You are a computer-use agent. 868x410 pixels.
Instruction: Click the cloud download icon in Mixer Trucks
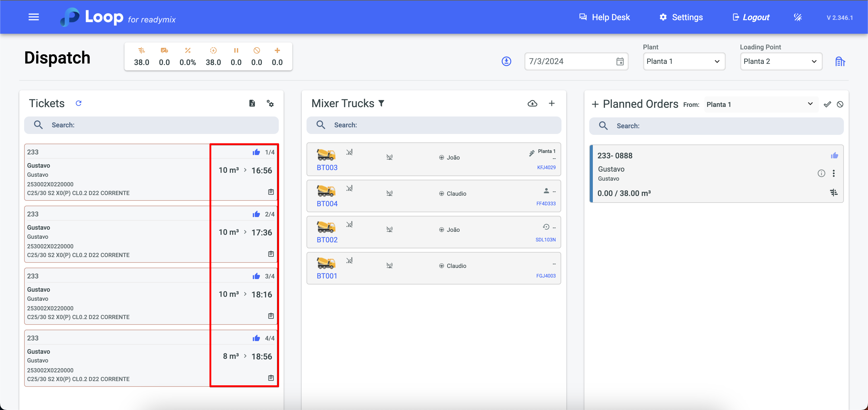pos(532,103)
